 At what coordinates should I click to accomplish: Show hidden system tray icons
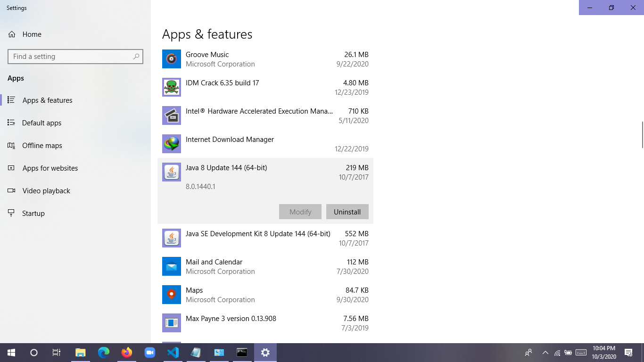click(545, 353)
